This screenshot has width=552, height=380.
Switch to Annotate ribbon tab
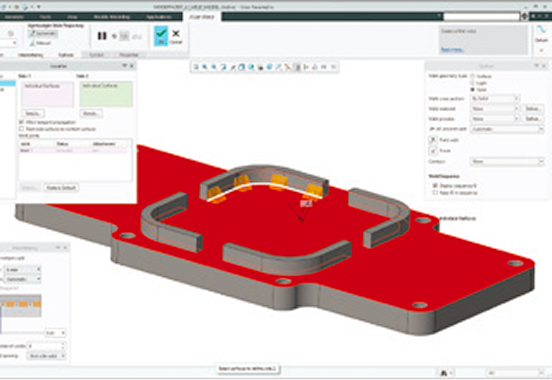click(x=14, y=17)
